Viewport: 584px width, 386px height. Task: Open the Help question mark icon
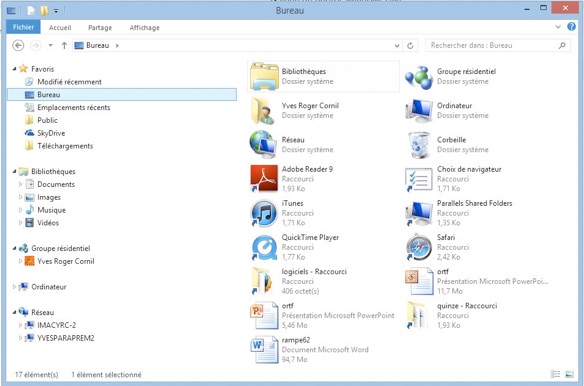click(571, 27)
